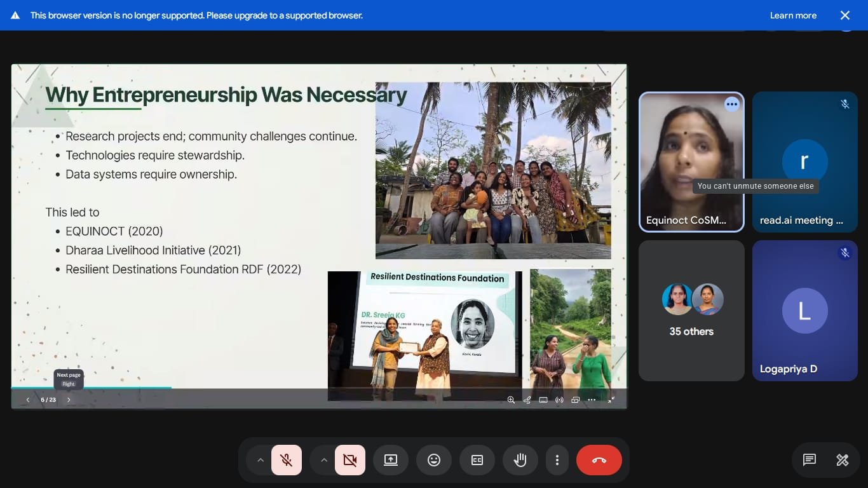Open more options in the slide toolbar
This screenshot has height=488, width=868.
click(x=592, y=400)
